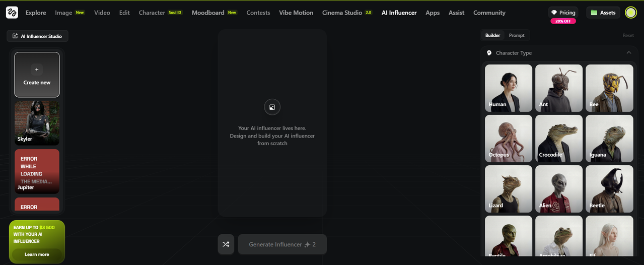Open Apps in top navigation
Screen dimensions: 644x265
pyautogui.click(x=433, y=13)
